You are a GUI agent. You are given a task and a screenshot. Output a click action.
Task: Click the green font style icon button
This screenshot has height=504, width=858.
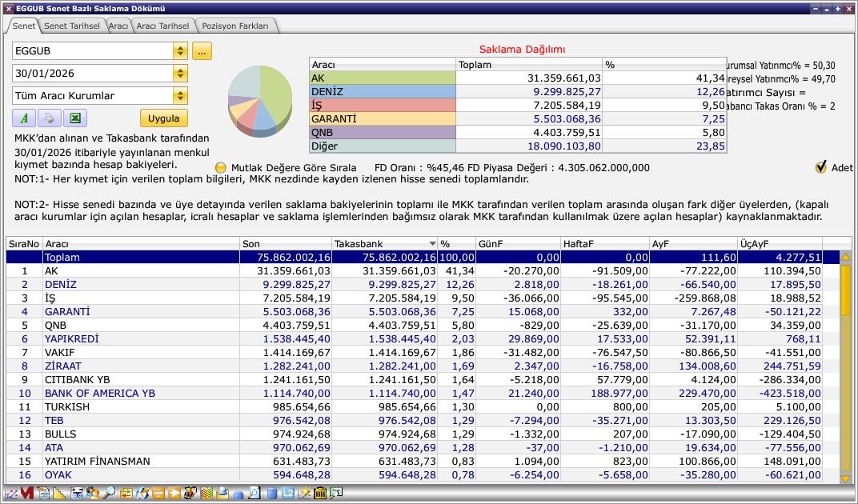24,118
